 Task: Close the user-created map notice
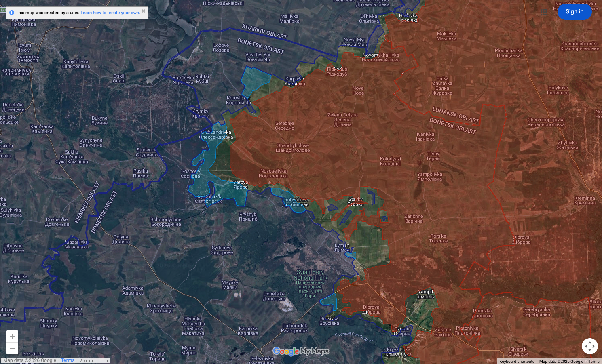[x=144, y=11]
